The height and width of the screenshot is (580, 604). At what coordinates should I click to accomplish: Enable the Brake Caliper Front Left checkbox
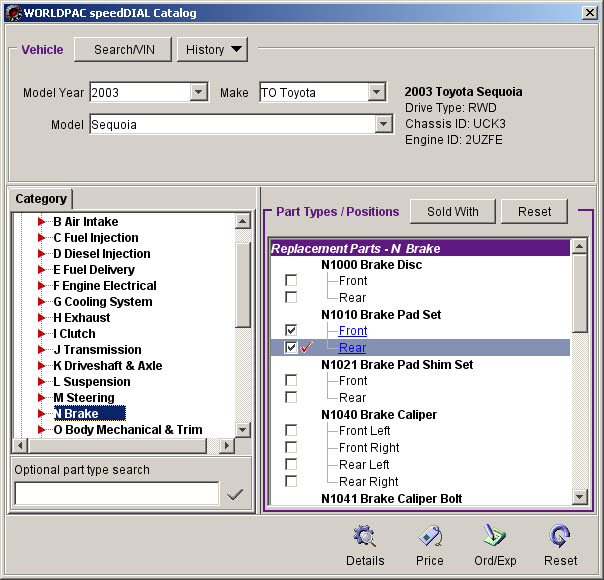click(x=291, y=431)
